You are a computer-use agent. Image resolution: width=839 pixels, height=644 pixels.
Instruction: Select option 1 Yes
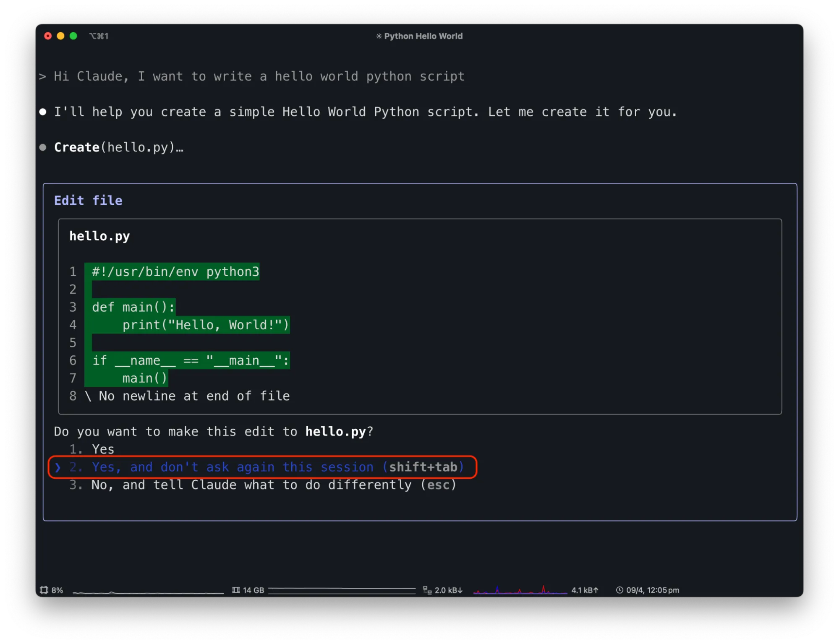click(x=103, y=449)
